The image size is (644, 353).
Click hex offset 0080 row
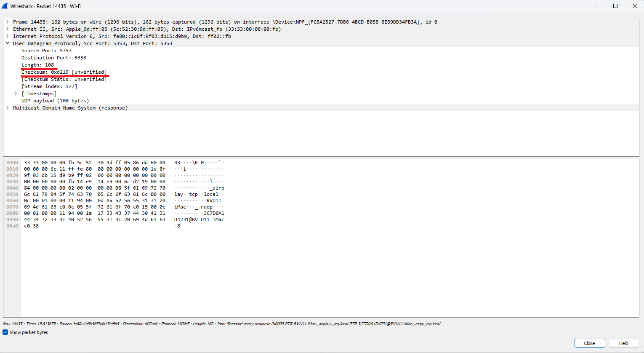pyautogui.click(x=12, y=213)
